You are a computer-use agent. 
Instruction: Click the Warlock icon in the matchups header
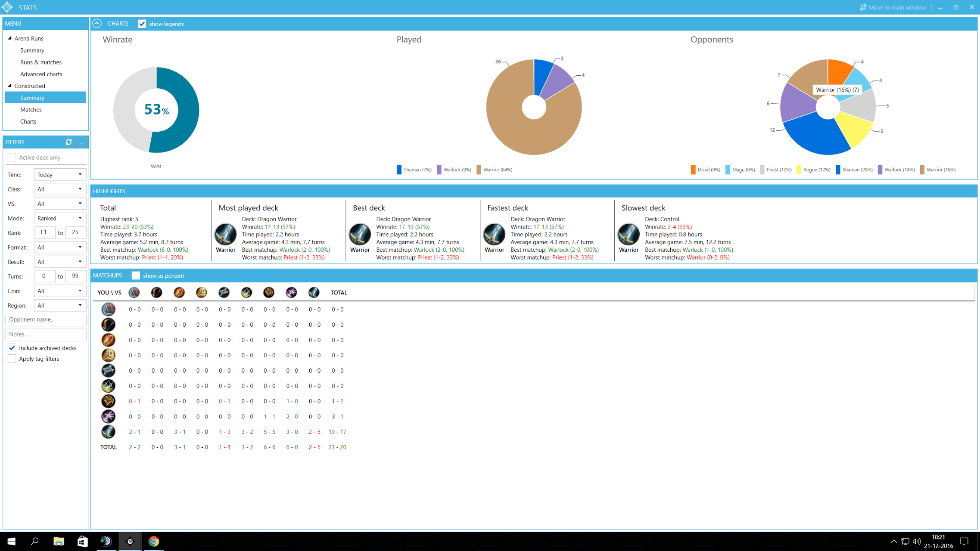[x=291, y=293]
